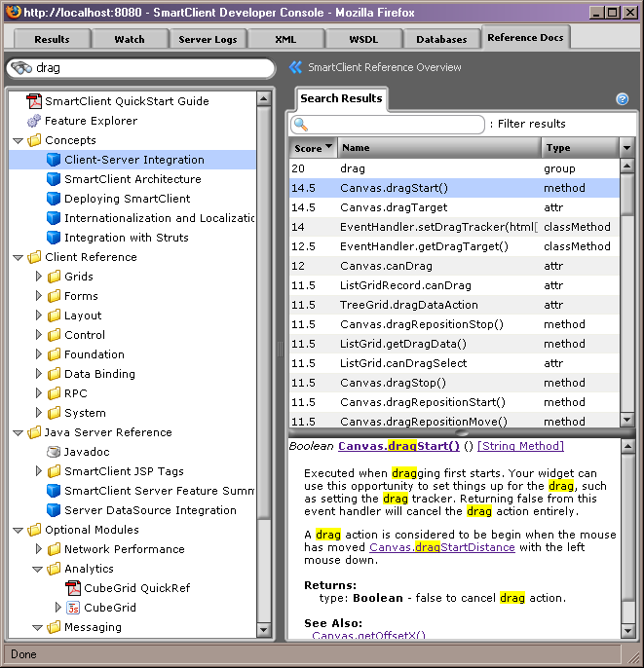Open the XML tab
This screenshot has height=668, width=644.
(285, 39)
